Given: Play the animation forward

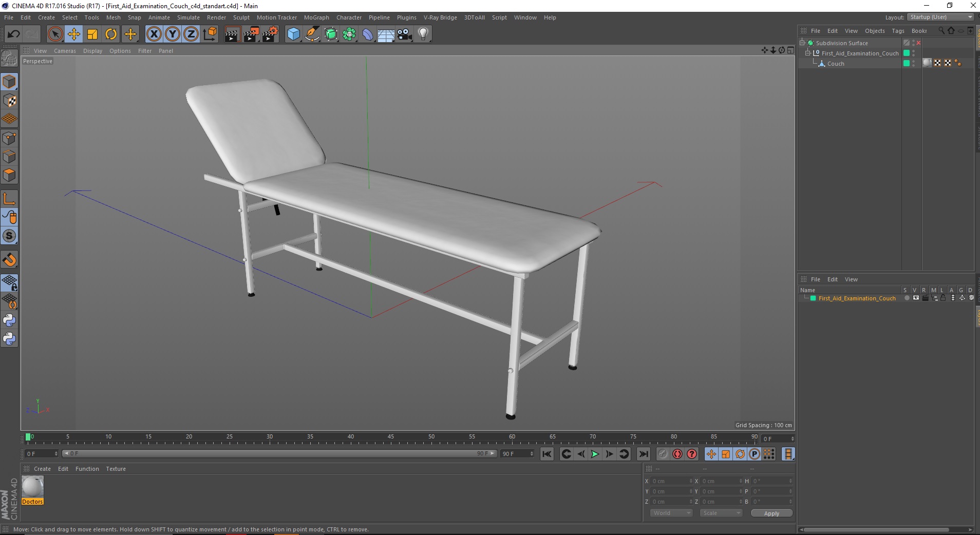Looking at the screenshot, I should pos(595,454).
